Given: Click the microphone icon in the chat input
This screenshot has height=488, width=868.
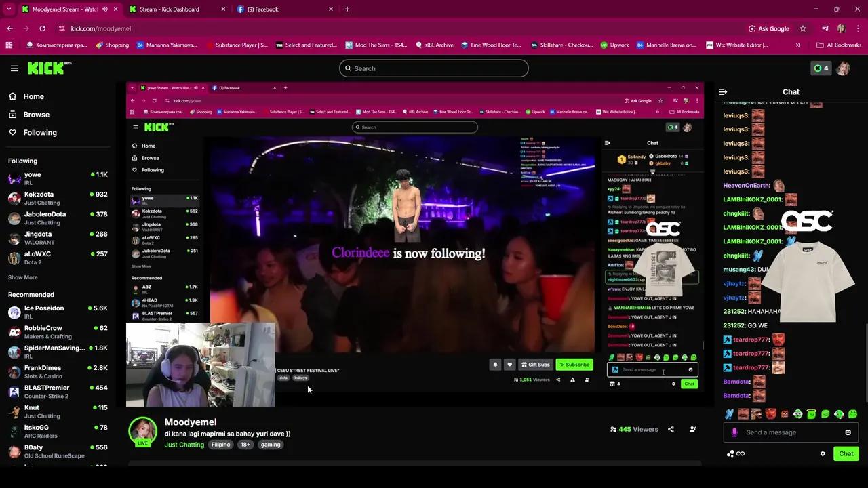Looking at the screenshot, I should (734, 432).
